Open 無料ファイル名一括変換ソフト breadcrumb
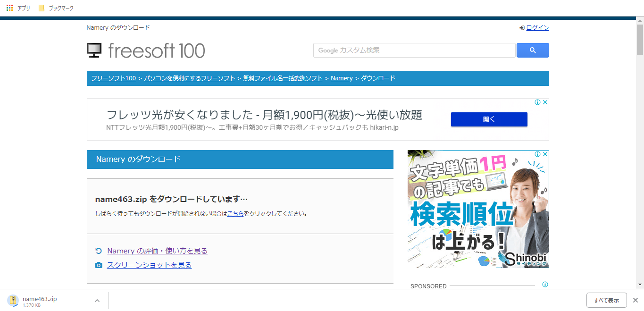 (x=283, y=78)
